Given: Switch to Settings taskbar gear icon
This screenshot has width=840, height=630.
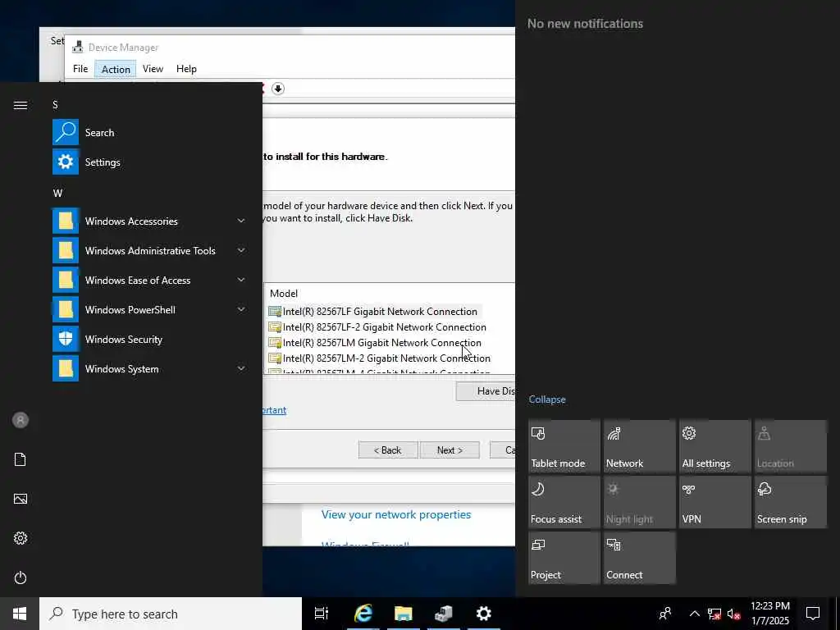Looking at the screenshot, I should [x=484, y=614].
